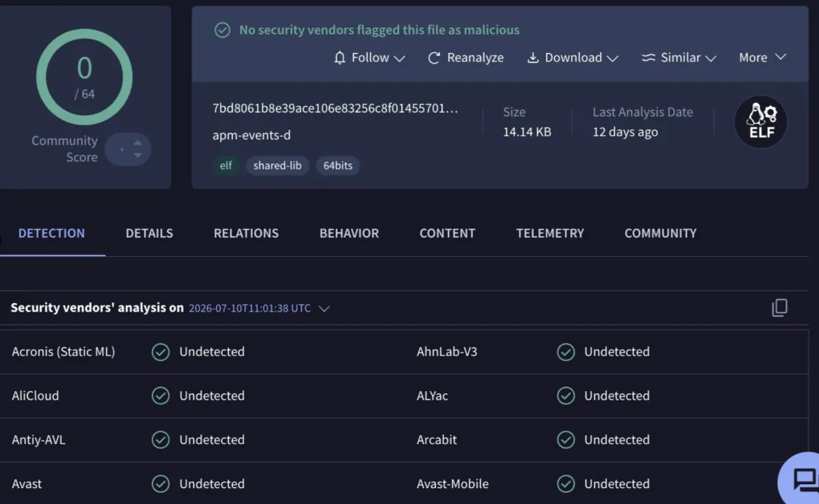The height and width of the screenshot is (504, 819).
Task: Expand the Follow dropdown chevron
Action: [400, 58]
